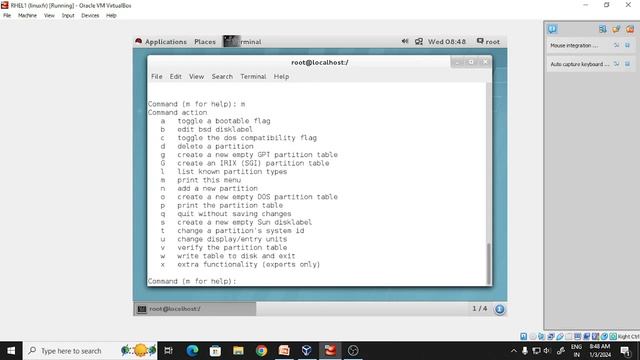
Task: Open the terminal's Help menu
Action: [281, 76]
